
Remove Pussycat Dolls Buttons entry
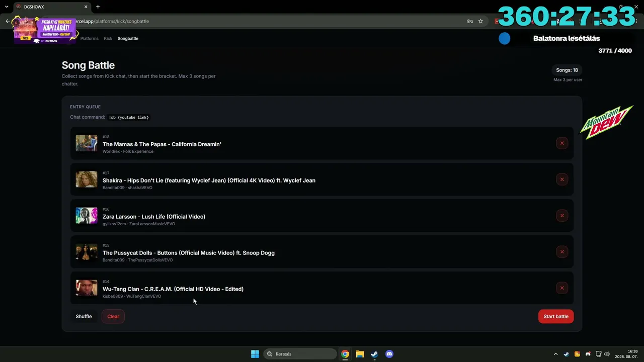click(562, 252)
